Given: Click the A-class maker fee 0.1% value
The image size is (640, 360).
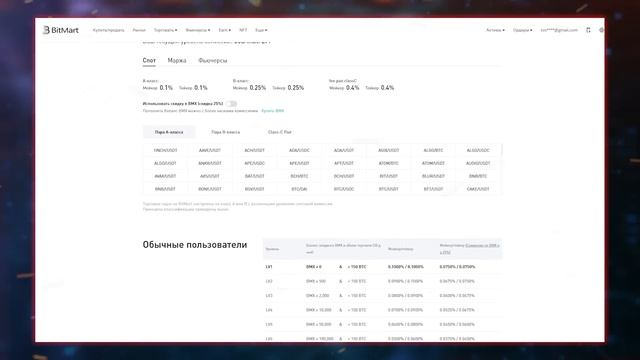Looking at the screenshot, I should point(166,88).
